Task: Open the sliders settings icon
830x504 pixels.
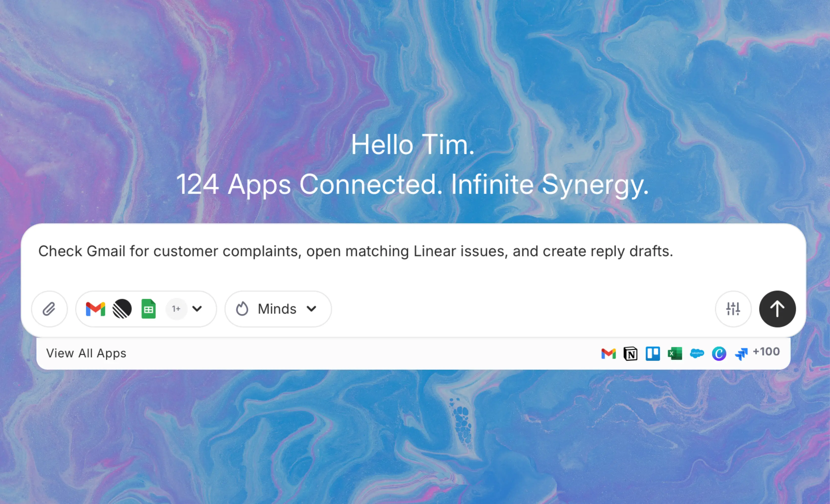Action: click(x=733, y=309)
